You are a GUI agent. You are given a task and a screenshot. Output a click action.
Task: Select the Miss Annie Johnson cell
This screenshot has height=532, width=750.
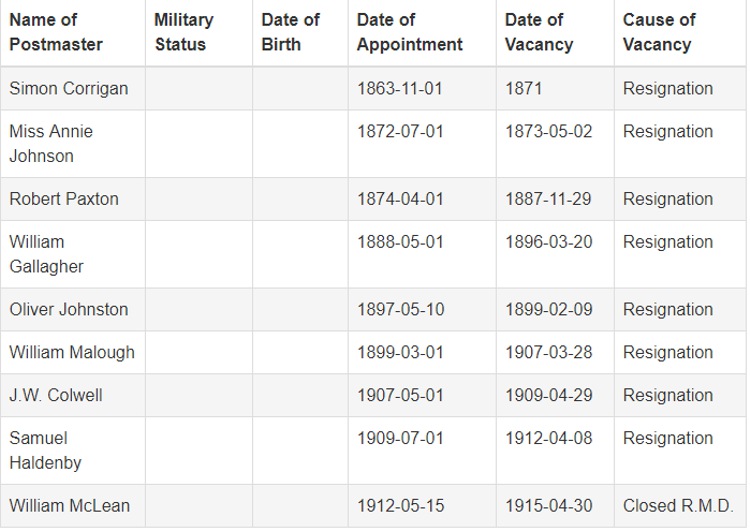[51, 143]
